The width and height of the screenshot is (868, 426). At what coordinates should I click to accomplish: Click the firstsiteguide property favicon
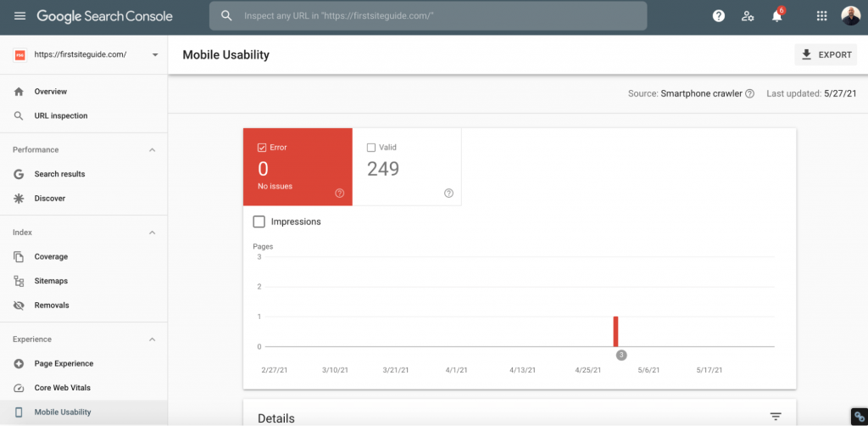click(x=19, y=55)
